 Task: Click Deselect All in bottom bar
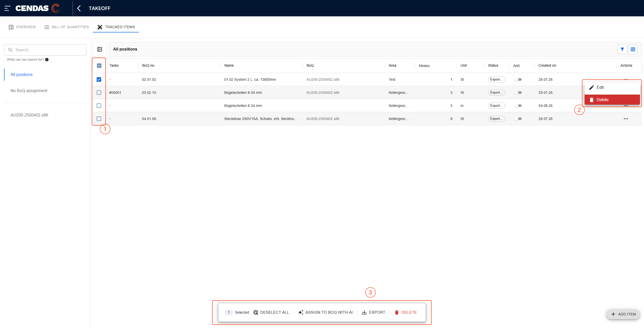click(x=271, y=312)
